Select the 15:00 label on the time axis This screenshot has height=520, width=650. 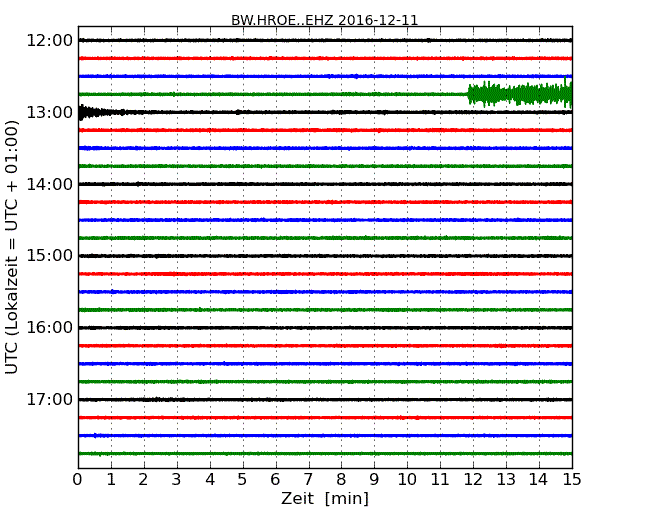(x=49, y=256)
